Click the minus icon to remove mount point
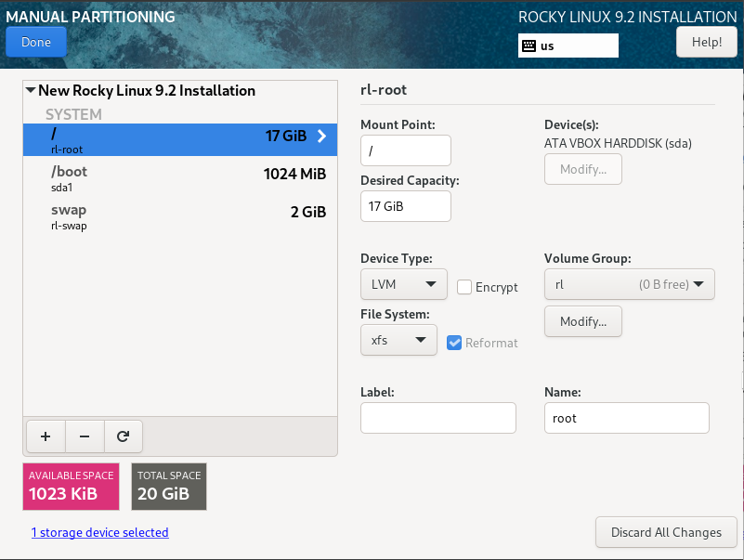This screenshot has width=744, height=560. coord(84,435)
